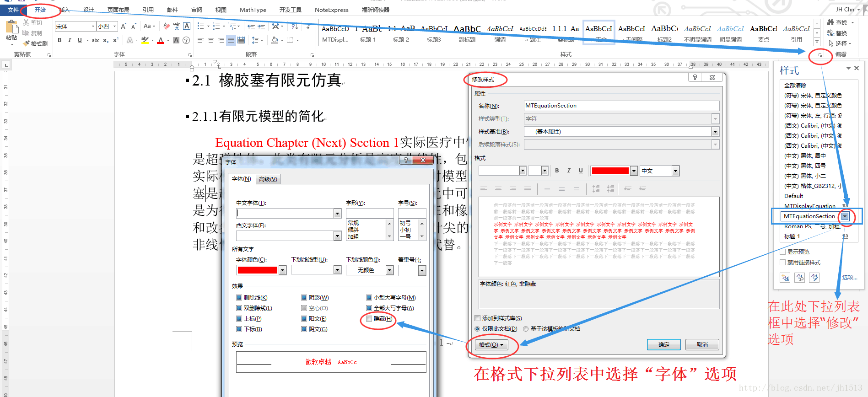Click the Format Painter (格式刷) icon

point(27,43)
